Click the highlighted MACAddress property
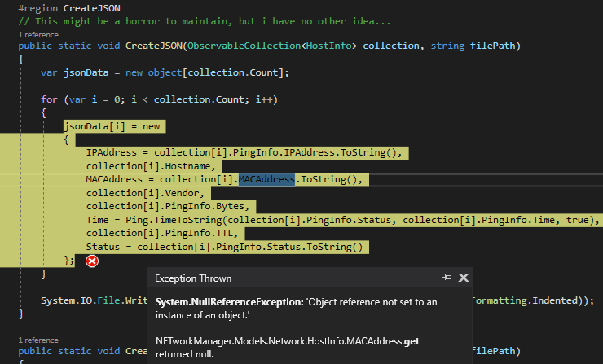Viewport: 603px width, 364px height. point(266,179)
